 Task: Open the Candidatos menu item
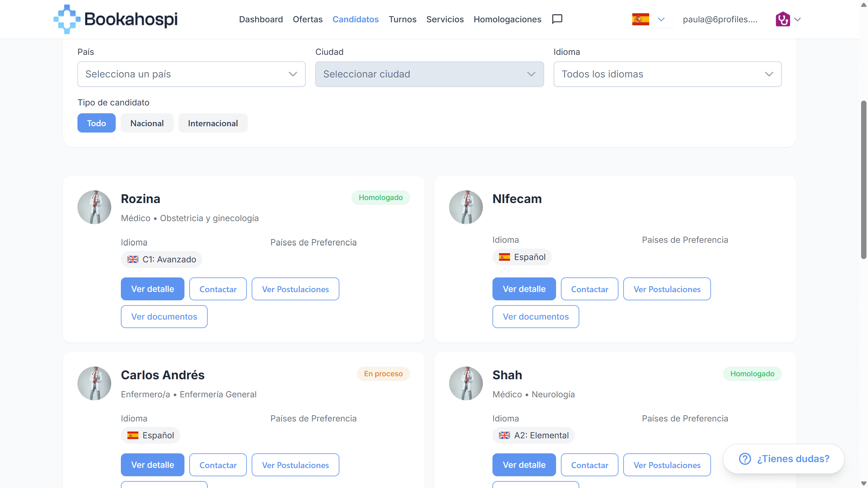pos(356,19)
